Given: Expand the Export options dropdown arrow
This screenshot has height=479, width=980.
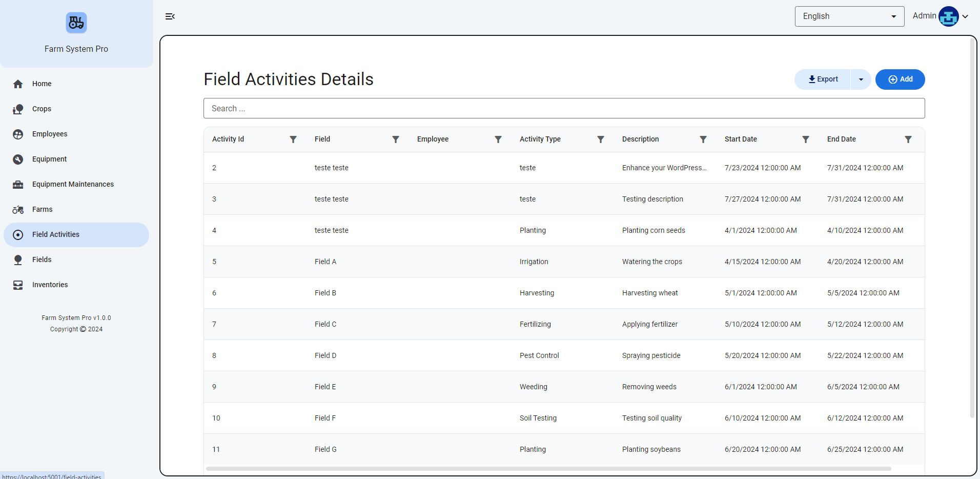Looking at the screenshot, I should [861, 79].
